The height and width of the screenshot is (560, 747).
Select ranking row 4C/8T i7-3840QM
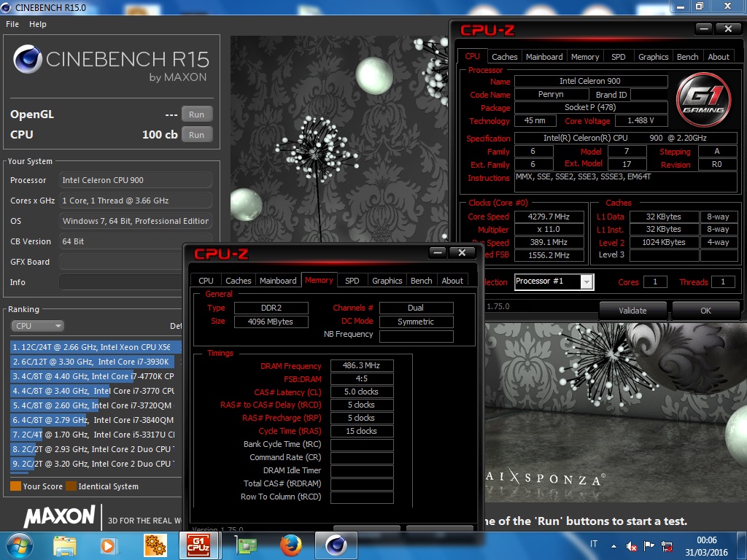[x=96, y=419]
